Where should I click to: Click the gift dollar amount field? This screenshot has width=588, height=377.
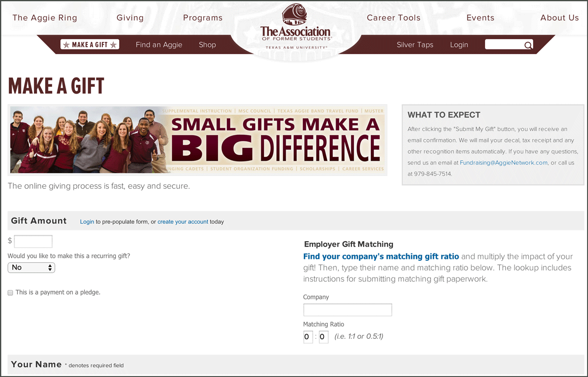pos(33,241)
